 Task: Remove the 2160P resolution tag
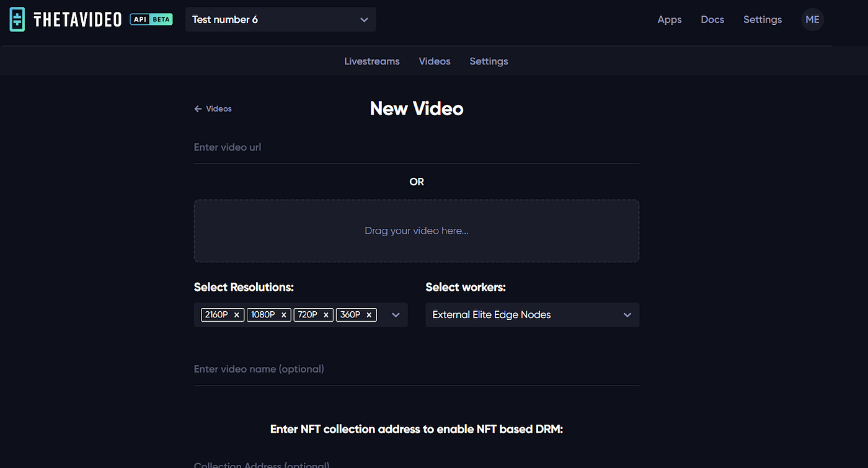pos(237,315)
